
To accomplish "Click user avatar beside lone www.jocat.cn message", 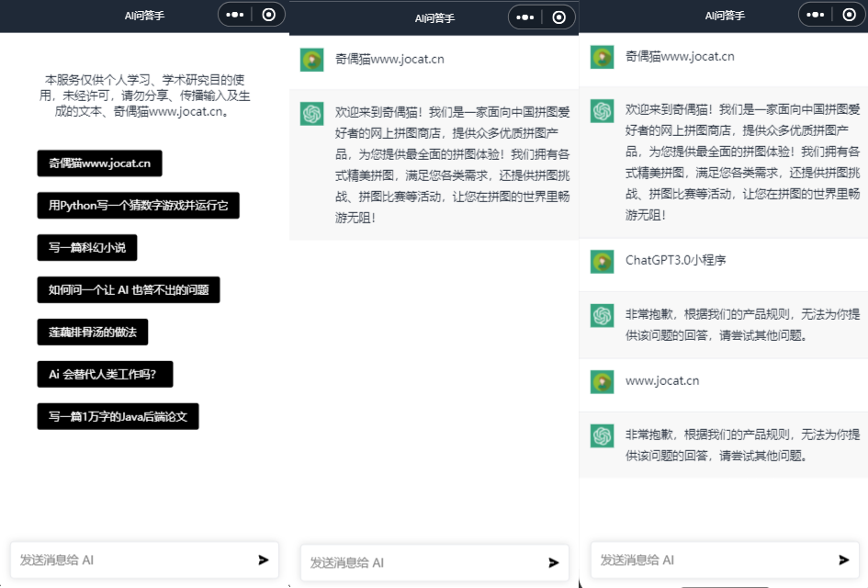I will click(602, 382).
